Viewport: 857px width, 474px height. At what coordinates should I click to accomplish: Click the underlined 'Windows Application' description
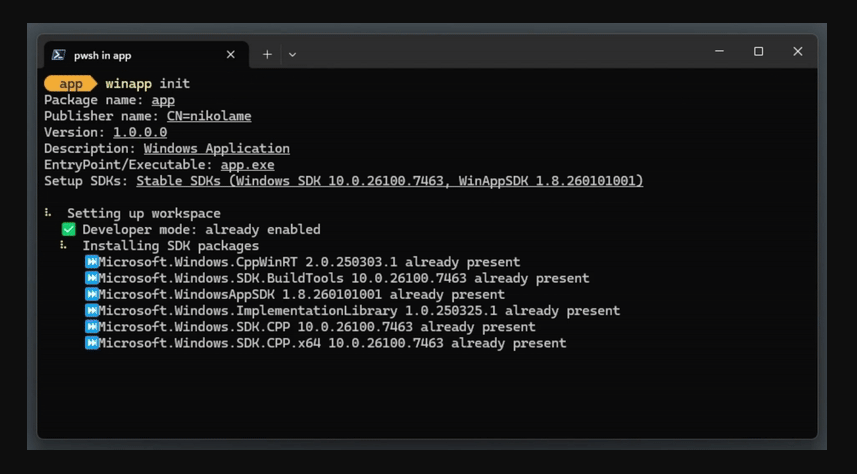[216, 148]
